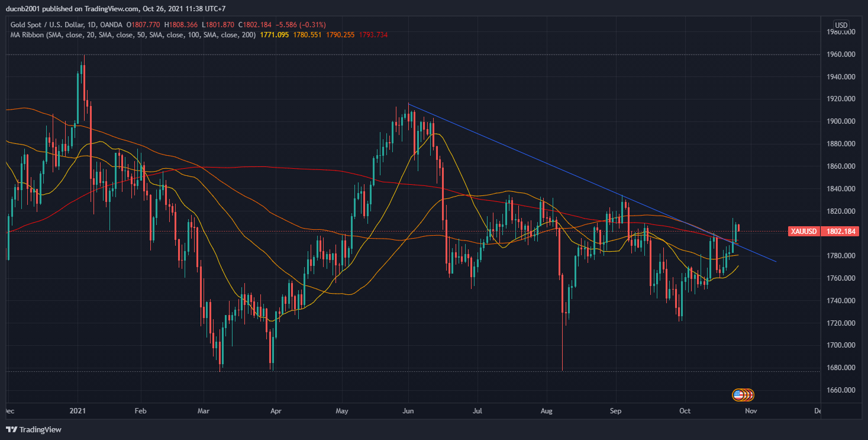Click the Nov label on time axis
This screenshot has width=868, height=440.
[750, 410]
